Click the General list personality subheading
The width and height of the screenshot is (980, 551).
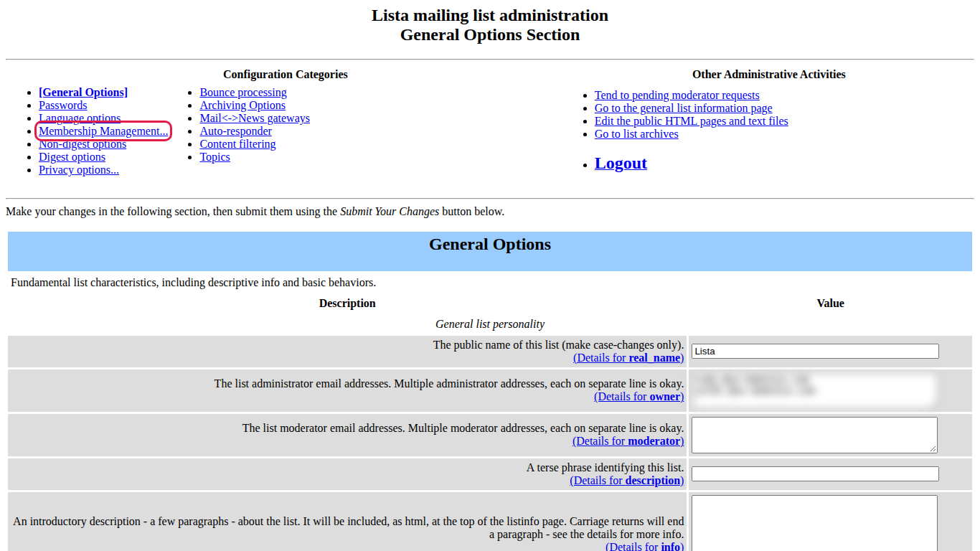pyautogui.click(x=490, y=324)
